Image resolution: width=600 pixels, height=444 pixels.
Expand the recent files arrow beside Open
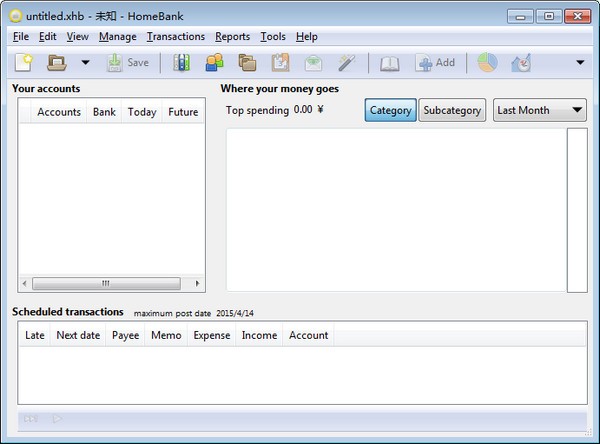(85, 63)
